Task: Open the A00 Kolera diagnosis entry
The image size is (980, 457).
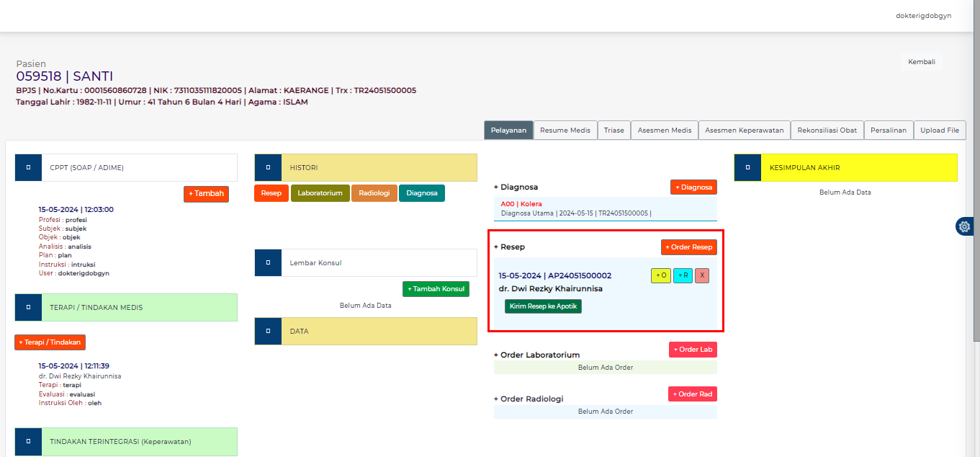Action: tap(522, 204)
